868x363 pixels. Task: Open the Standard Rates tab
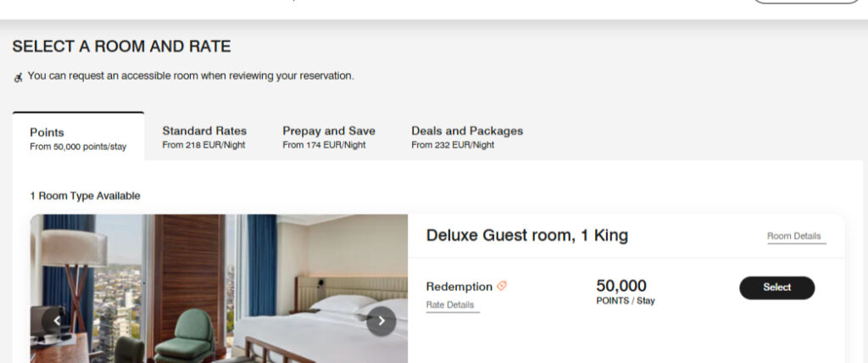204,137
